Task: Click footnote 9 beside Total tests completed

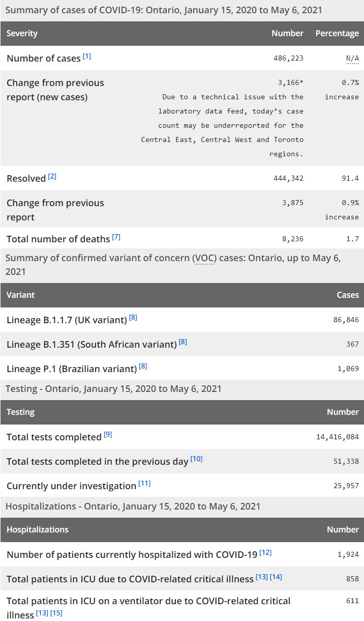Action: pyautogui.click(x=108, y=435)
